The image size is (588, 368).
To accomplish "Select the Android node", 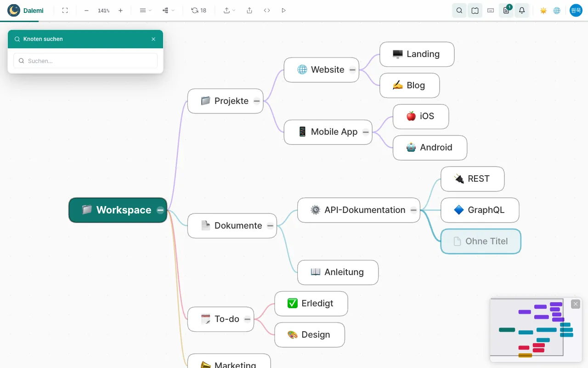I will [x=430, y=148].
